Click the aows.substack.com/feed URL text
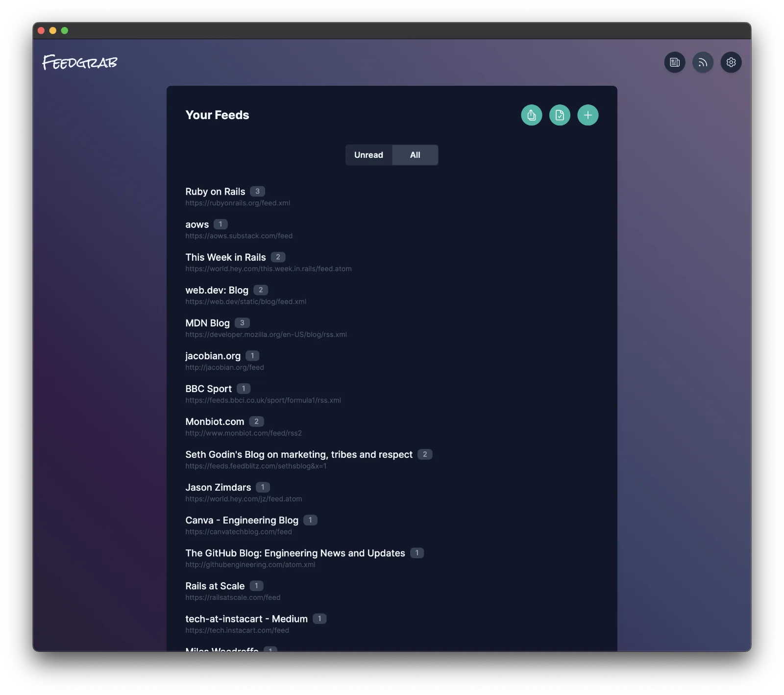784x695 pixels. pos(239,236)
